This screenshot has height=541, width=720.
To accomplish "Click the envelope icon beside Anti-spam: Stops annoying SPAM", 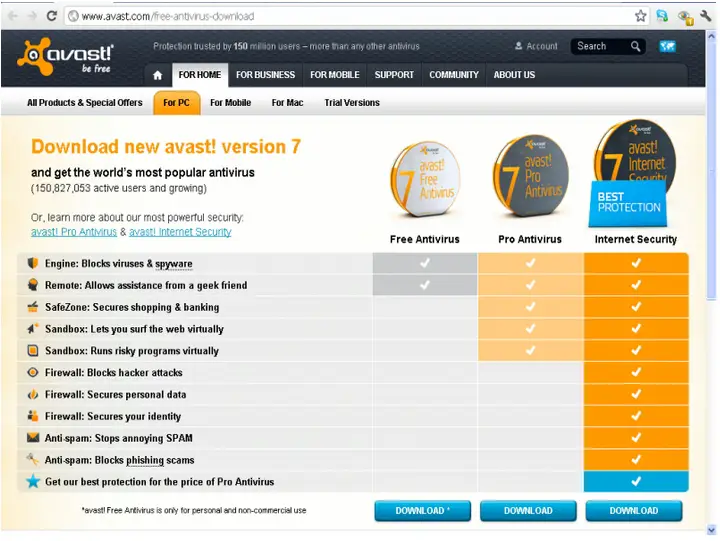I will (33, 438).
